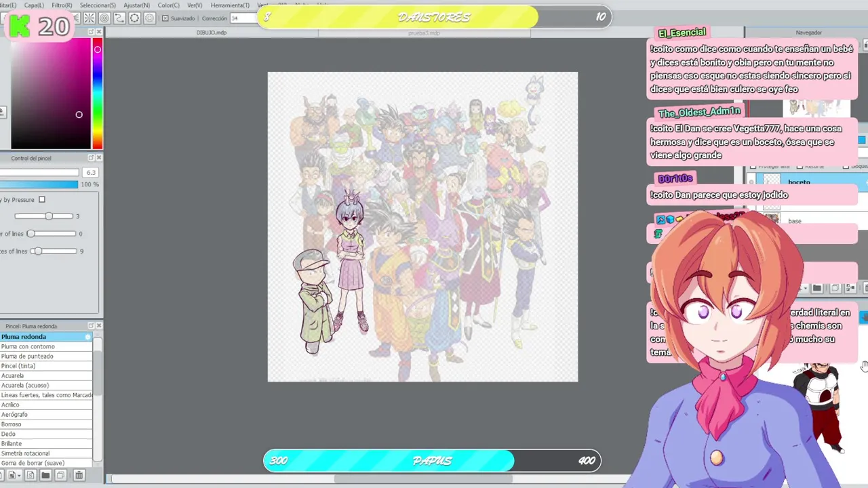
Task: Click the delete brush trash icon
Action: (79, 475)
